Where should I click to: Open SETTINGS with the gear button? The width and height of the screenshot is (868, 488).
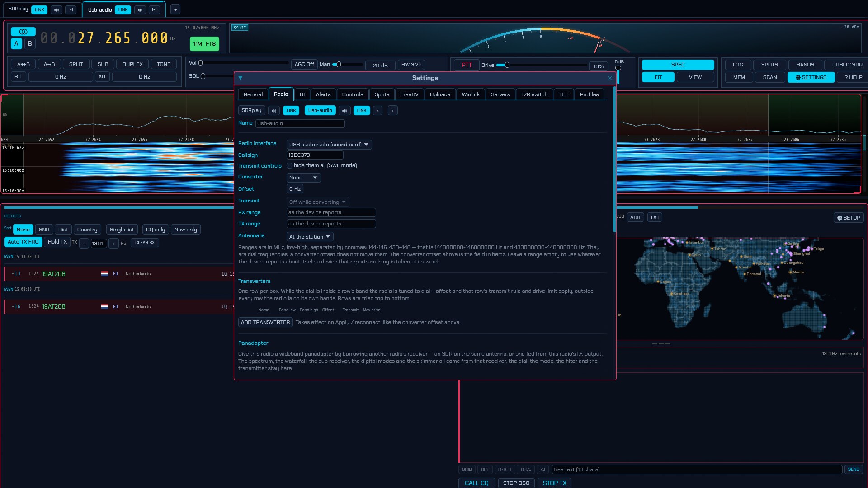(x=811, y=77)
